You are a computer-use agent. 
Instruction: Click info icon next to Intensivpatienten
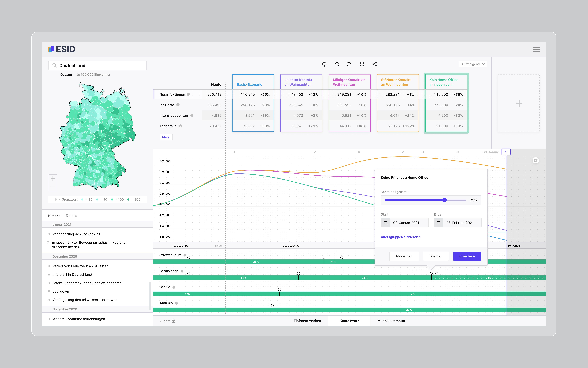coord(192,115)
